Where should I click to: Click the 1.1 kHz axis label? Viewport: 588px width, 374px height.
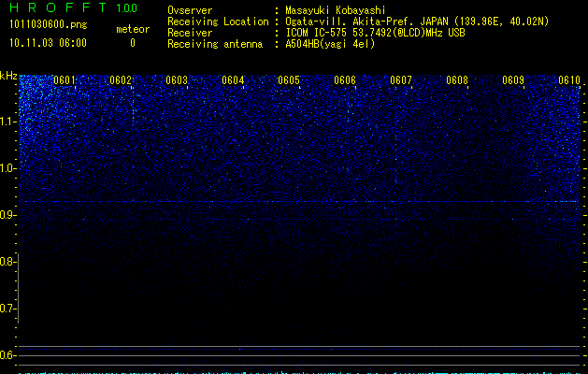coord(7,122)
